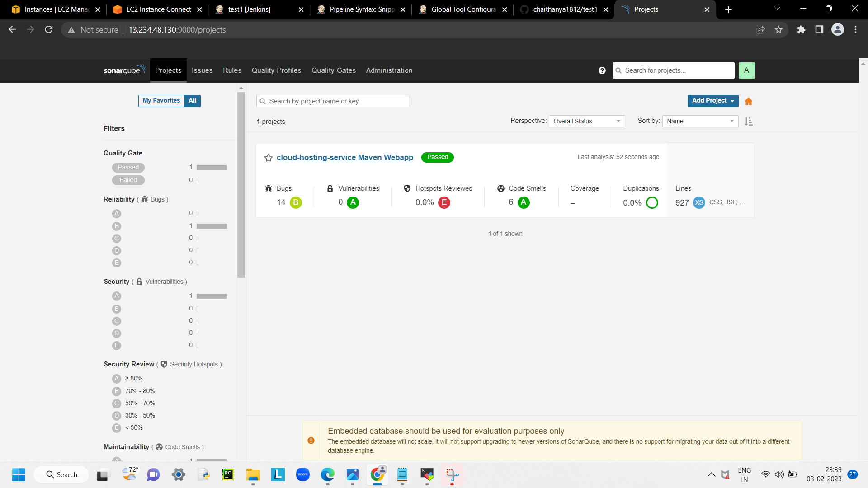
Task: Filter by Passed quality gate
Action: pyautogui.click(x=128, y=168)
